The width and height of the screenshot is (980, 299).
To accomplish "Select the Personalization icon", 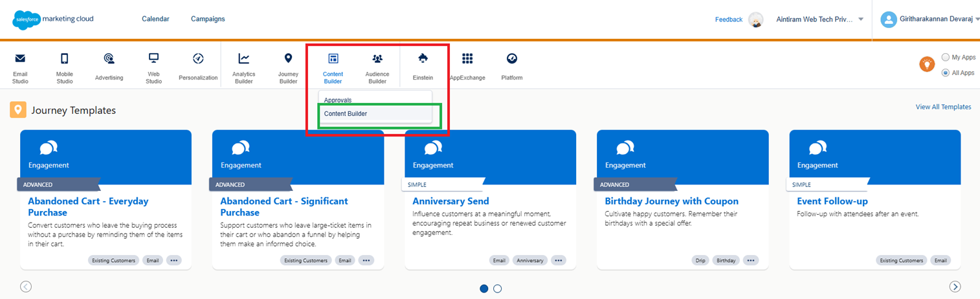I will coord(198,59).
